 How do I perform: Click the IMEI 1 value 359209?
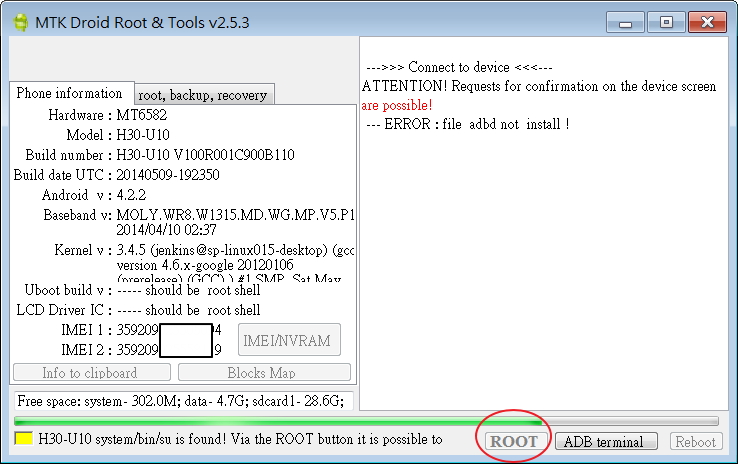click(137, 330)
